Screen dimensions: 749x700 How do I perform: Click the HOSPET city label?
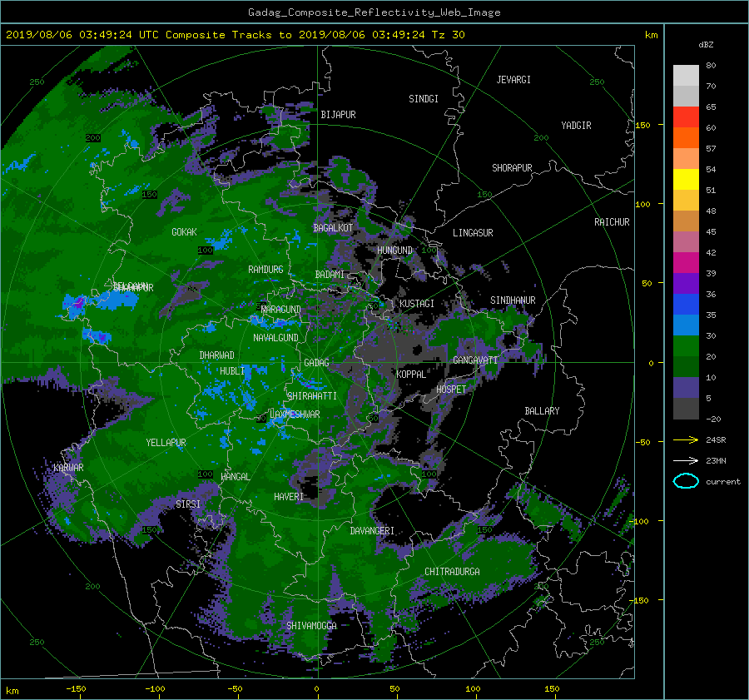tap(451, 390)
